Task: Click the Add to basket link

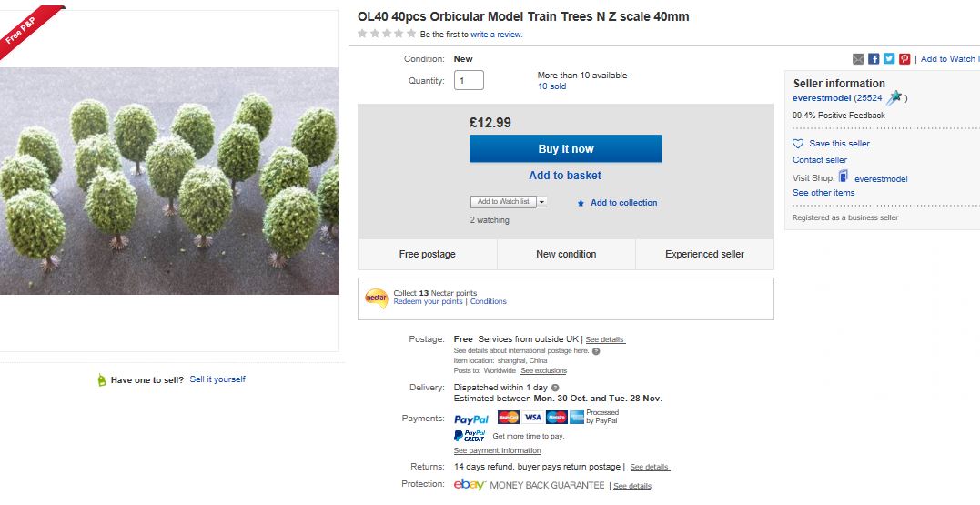Action: [x=565, y=176]
